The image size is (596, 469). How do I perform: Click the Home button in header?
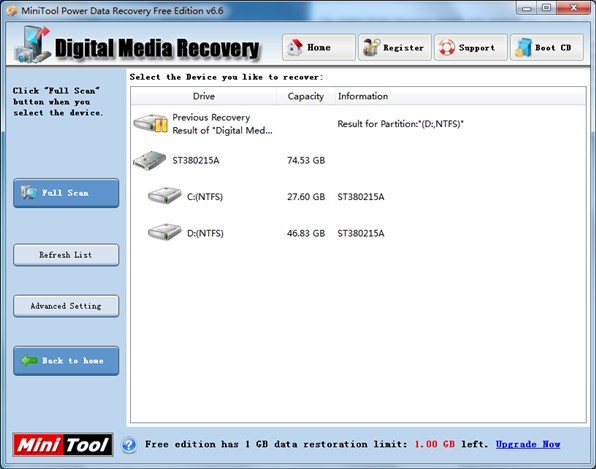(319, 48)
